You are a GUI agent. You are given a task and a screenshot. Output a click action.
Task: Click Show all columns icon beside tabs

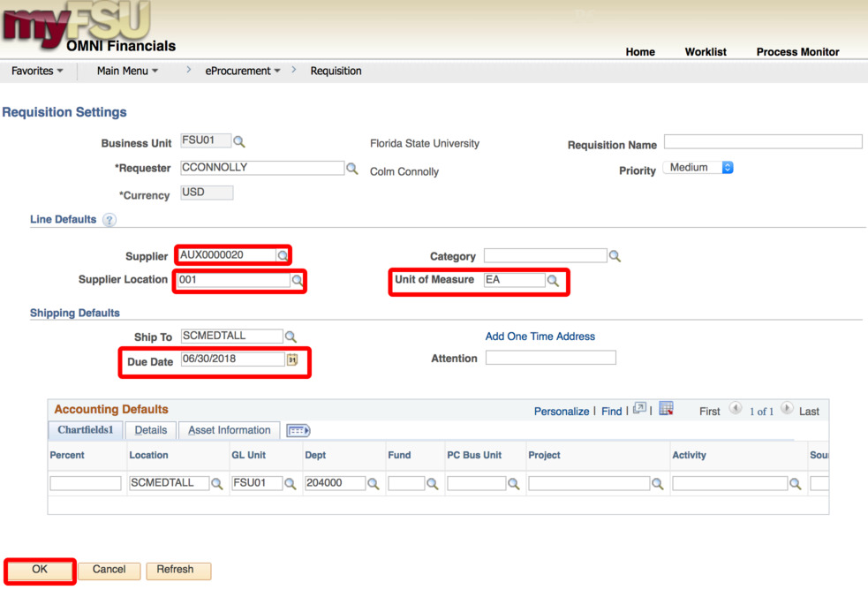(x=298, y=430)
